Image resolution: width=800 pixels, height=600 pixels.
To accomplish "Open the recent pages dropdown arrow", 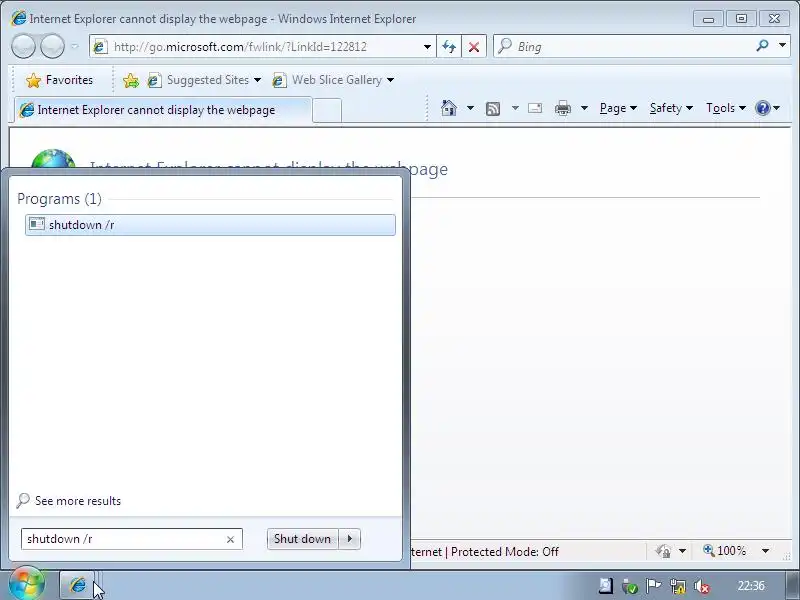I will click(x=74, y=46).
